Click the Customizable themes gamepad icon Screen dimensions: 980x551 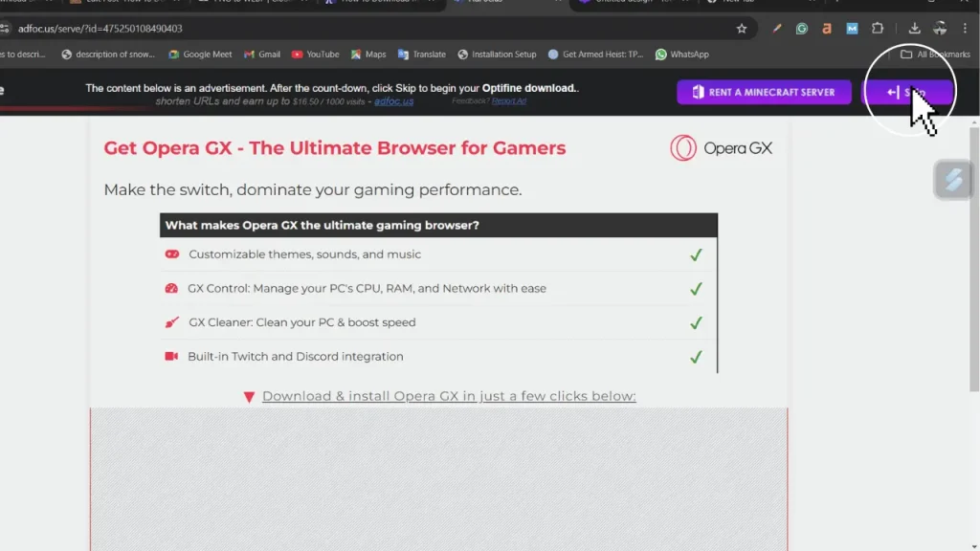click(x=172, y=254)
